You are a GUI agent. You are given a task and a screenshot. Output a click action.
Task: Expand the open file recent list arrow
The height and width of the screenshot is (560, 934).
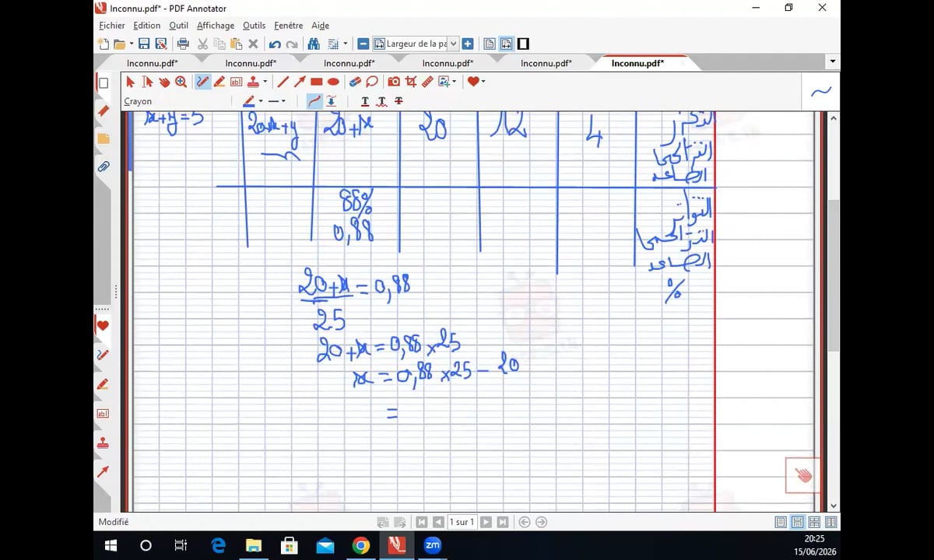[131, 44]
